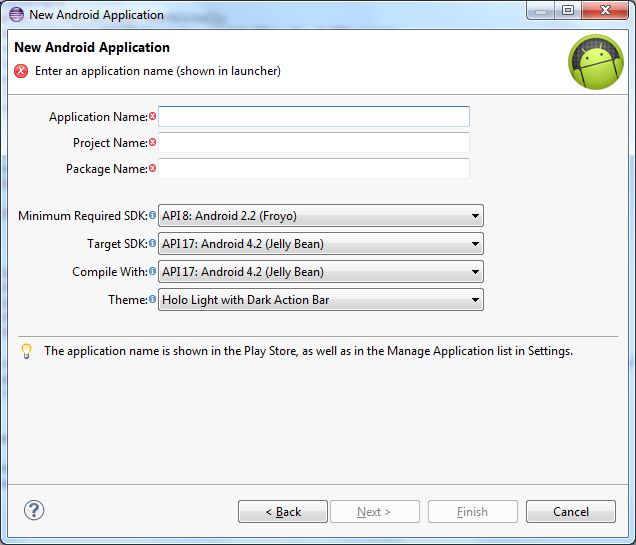Click error marker next to Package Name
The width and height of the screenshot is (636, 545).
pos(153,168)
